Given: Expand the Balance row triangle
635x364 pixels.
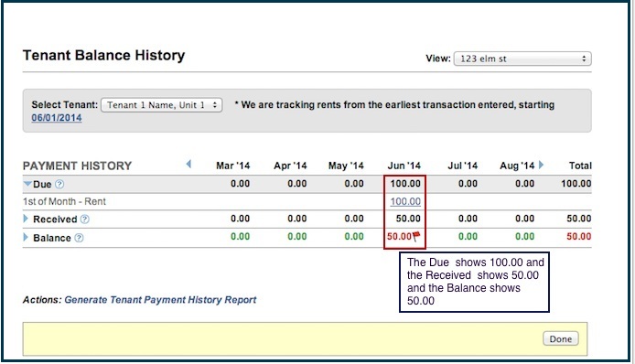Looking at the screenshot, I should coord(26,237).
